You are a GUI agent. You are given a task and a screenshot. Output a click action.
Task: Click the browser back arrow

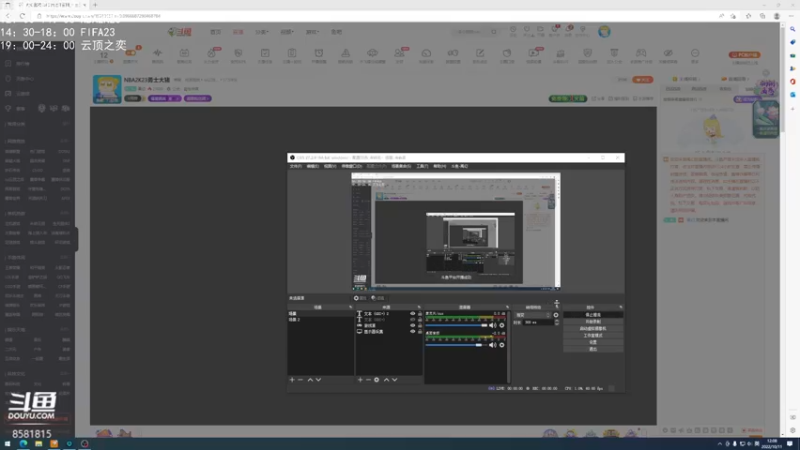click(x=8, y=16)
